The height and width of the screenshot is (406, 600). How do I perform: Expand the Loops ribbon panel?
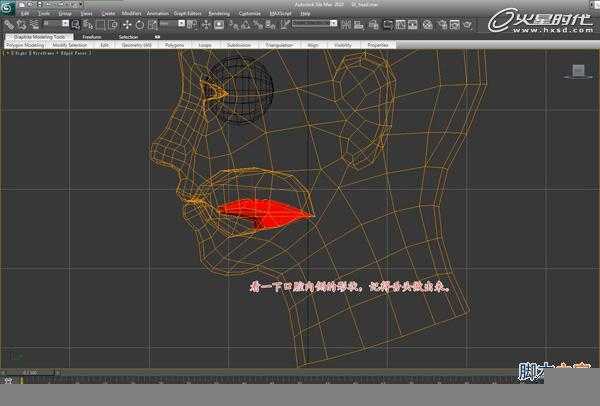(x=205, y=45)
